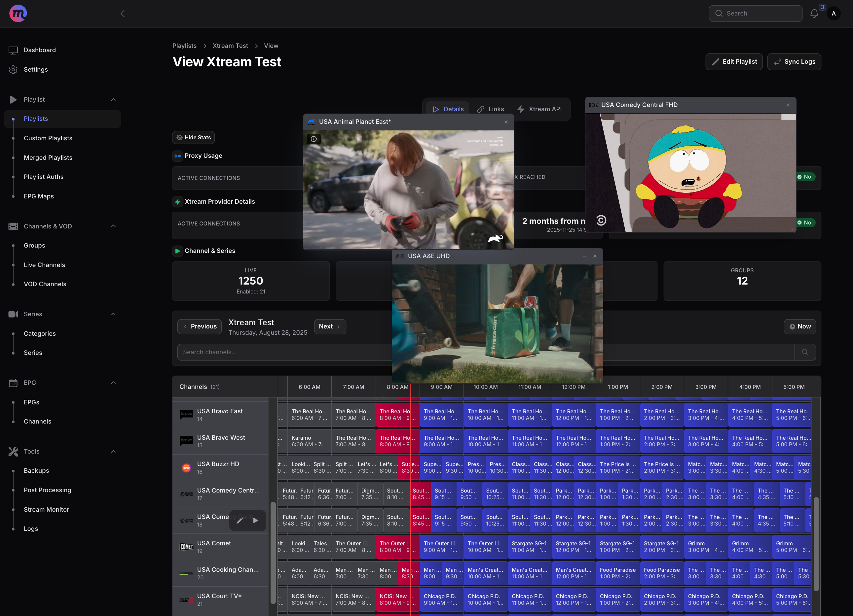Click the user avatar A
The width and height of the screenshot is (853, 616).
click(834, 14)
